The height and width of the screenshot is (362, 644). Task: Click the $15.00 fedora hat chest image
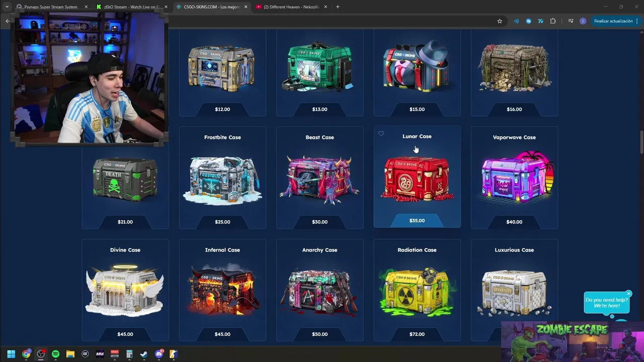click(417, 65)
